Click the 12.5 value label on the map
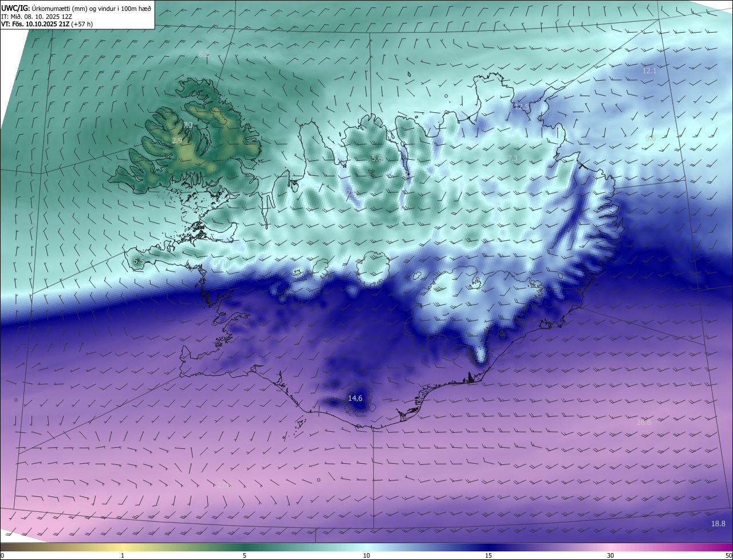The width and height of the screenshot is (733, 560). pos(522,107)
